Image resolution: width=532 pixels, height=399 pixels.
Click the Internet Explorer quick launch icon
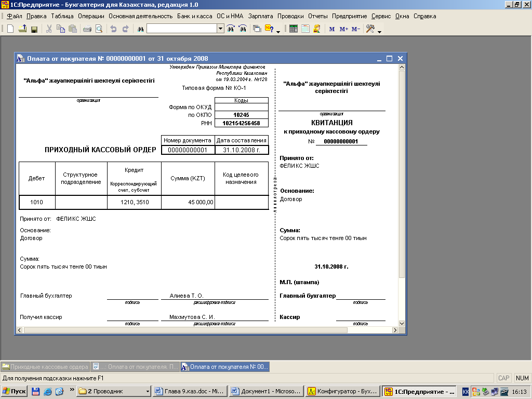click(x=48, y=392)
